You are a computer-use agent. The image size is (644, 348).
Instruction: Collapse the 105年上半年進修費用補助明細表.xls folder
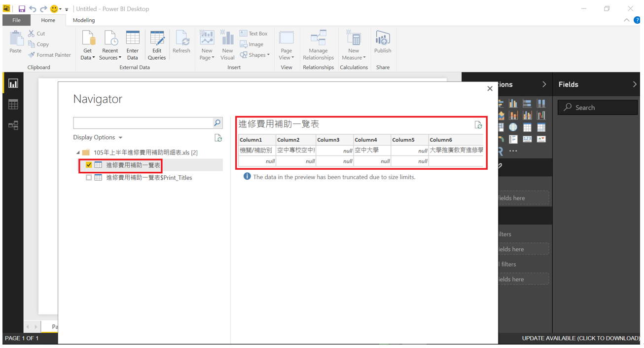[x=78, y=153]
